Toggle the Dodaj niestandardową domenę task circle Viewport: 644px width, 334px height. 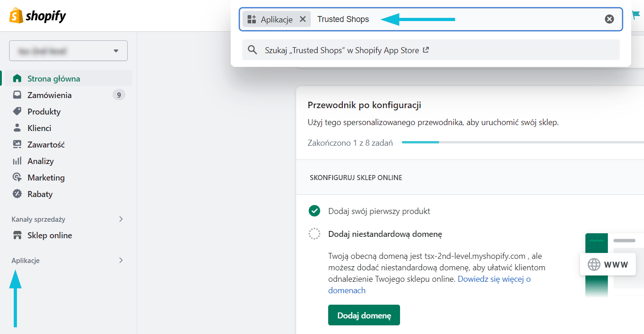(x=314, y=234)
